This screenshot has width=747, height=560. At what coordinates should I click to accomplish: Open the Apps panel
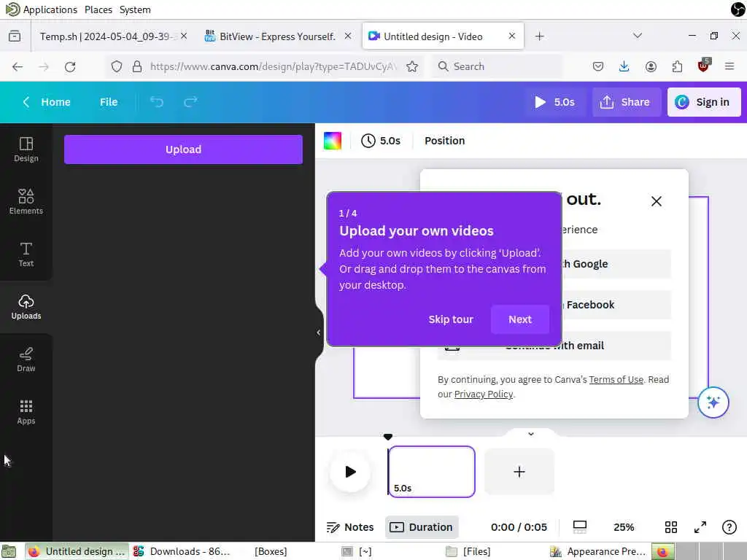pos(26,412)
